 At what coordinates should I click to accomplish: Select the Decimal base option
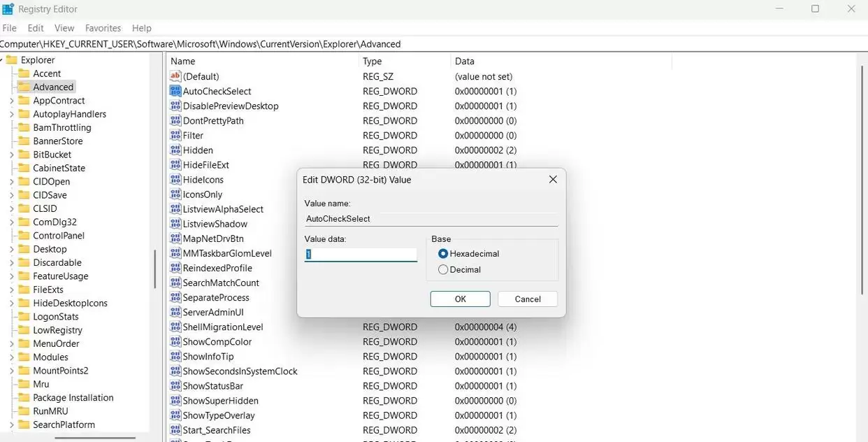coord(443,269)
